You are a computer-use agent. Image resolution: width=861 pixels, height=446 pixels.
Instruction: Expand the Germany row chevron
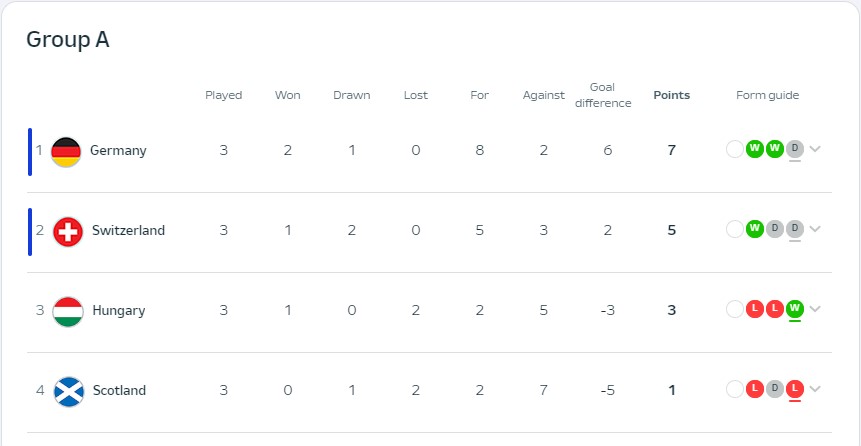[x=815, y=150]
